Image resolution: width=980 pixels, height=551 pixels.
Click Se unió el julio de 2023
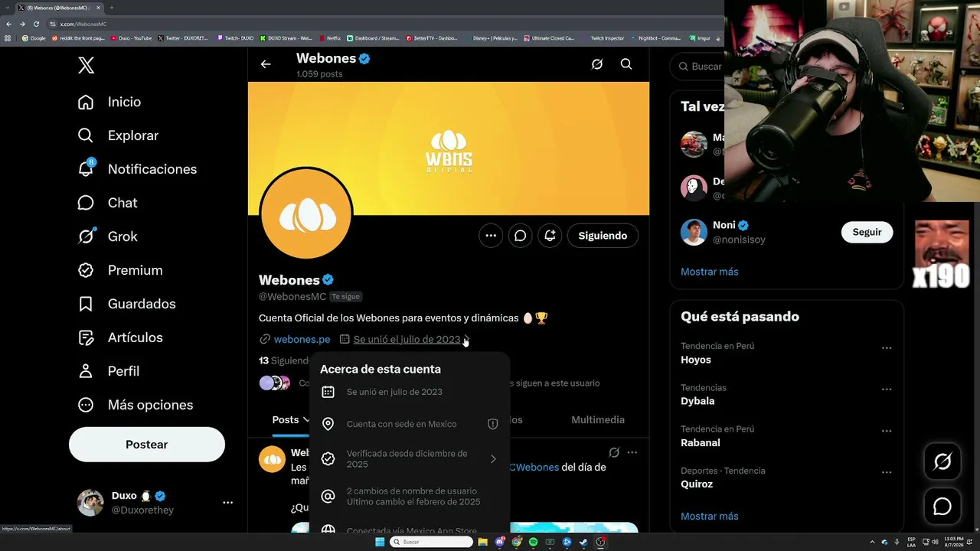[407, 339]
